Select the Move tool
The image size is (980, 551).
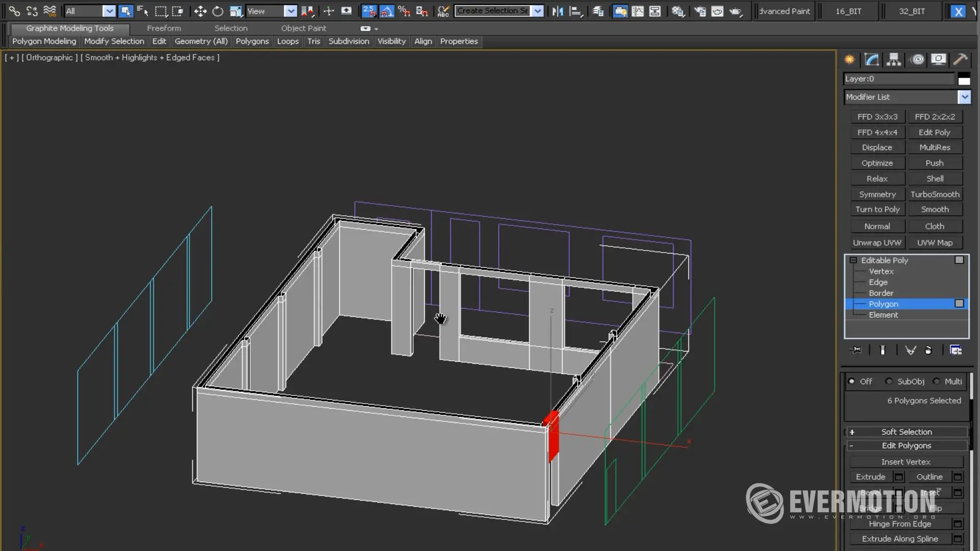200,11
